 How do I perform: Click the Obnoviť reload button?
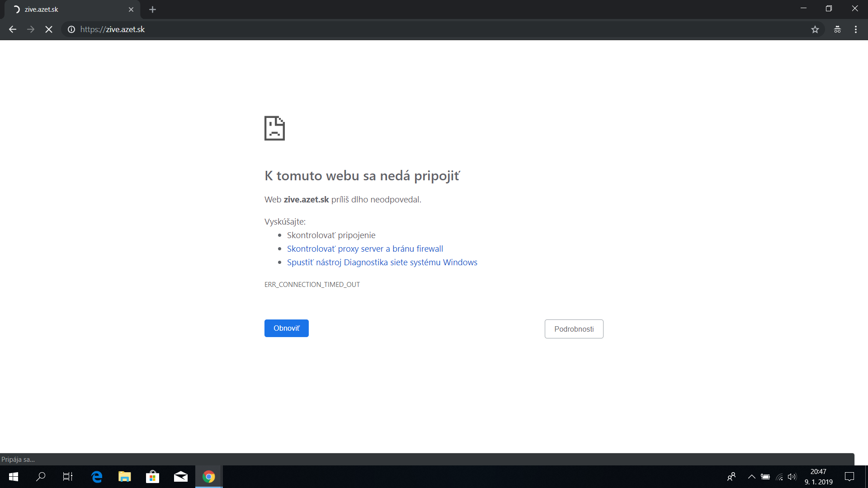coord(287,328)
